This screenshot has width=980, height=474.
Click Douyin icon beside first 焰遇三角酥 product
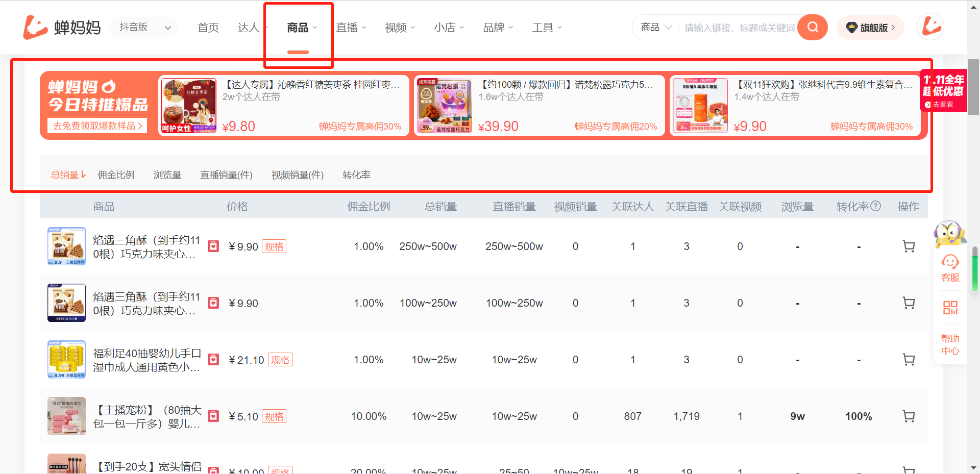point(213,246)
